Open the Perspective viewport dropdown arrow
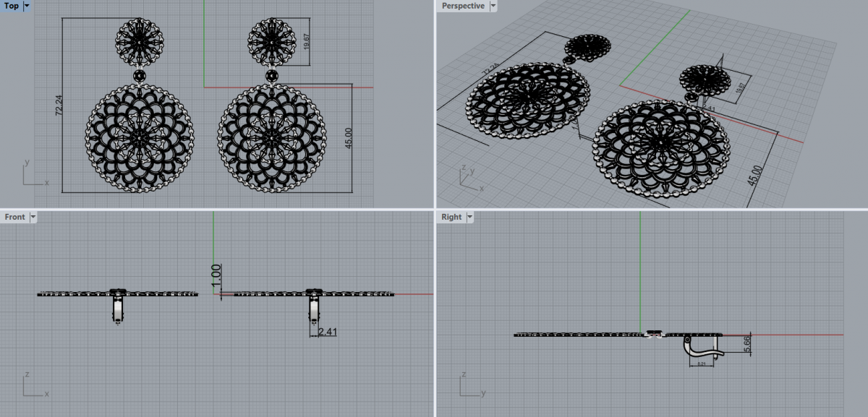 click(493, 5)
